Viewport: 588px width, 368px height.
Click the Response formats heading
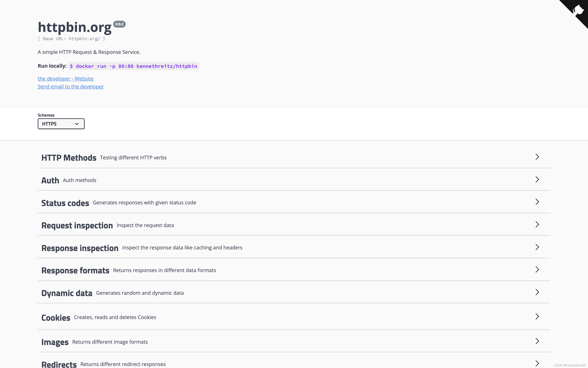(75, 271)
